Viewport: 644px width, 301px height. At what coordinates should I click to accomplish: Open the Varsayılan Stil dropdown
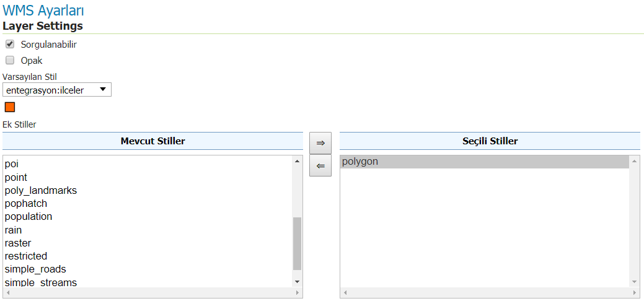click(x=56, y=90)
